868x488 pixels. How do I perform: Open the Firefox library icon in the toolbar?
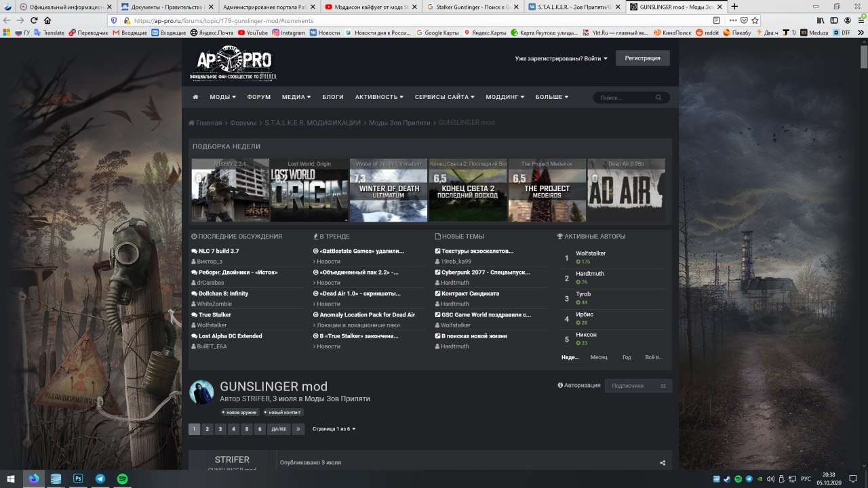(x=821, y=20)
